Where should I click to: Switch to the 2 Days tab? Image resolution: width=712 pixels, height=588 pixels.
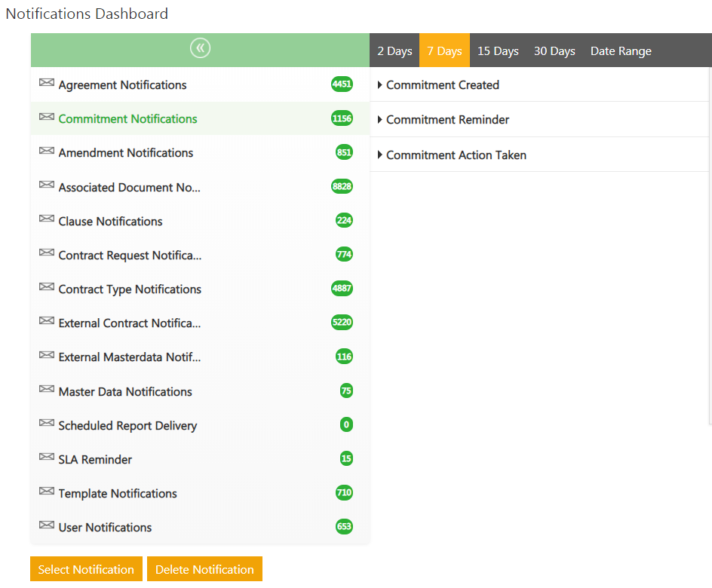point(394,51)
